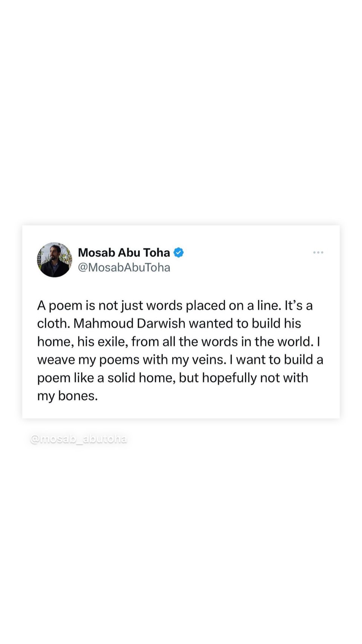Tap the @mosab_abutoha mention tag below card
362x644 pixels.
(78, 439)
